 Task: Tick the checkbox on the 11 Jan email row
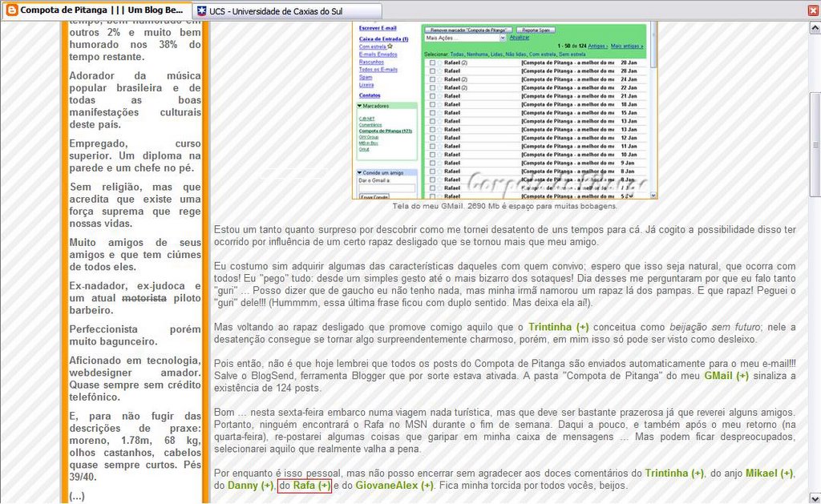tap(432, 147)
